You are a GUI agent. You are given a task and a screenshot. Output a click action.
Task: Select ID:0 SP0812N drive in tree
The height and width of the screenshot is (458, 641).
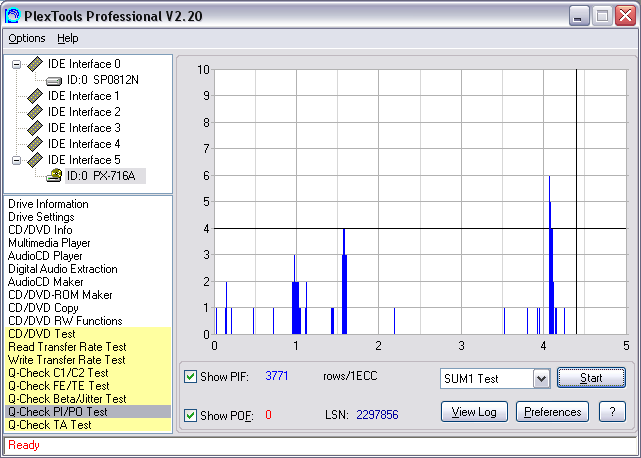[x=103, y=80]
